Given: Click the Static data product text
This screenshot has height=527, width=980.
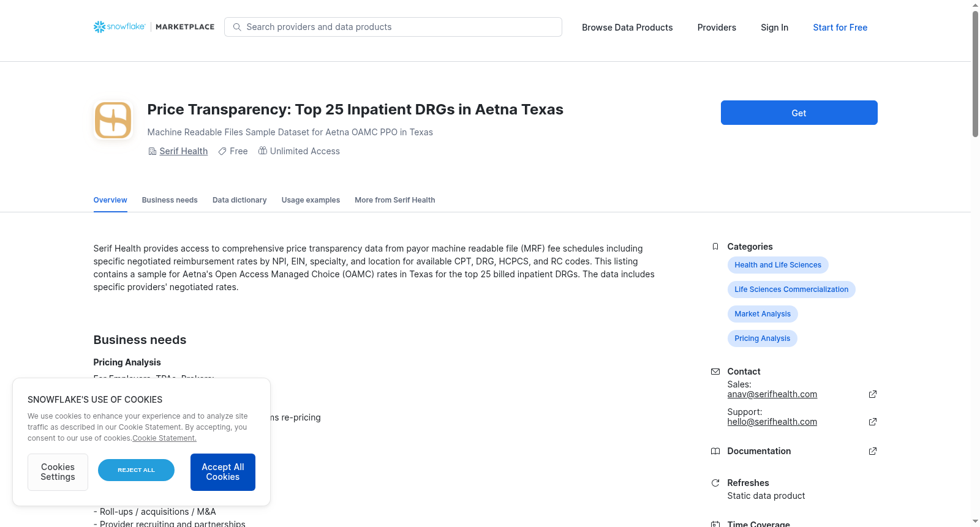Looking at the screenshot, I should [x=766, y=496].
